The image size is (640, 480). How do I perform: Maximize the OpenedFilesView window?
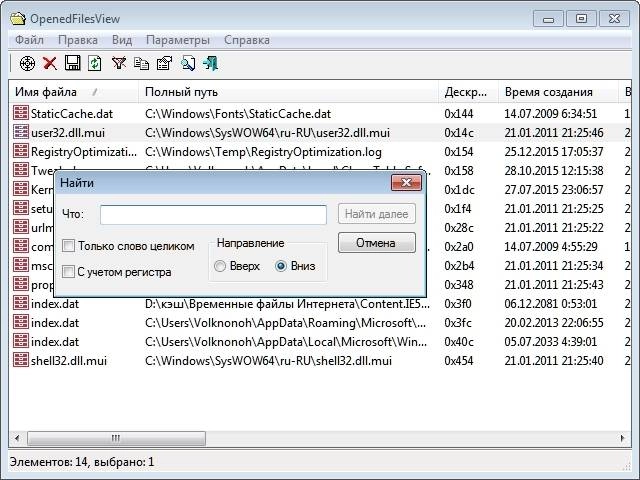tap(582, 19)
